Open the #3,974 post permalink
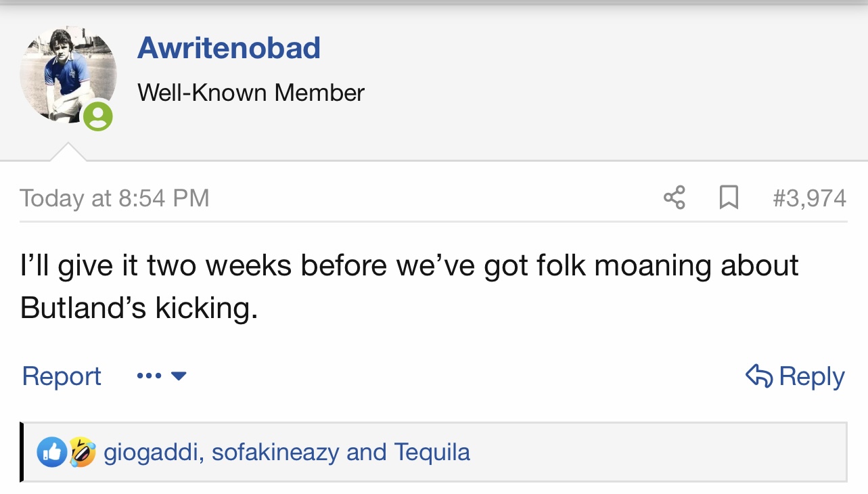868x494 pixels. tap(809, 198)
